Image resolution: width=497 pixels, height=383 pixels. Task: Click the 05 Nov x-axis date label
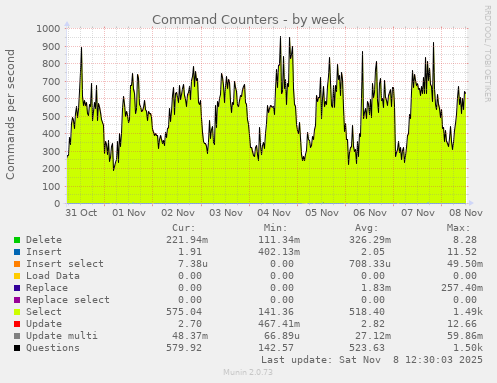(322, 213)
